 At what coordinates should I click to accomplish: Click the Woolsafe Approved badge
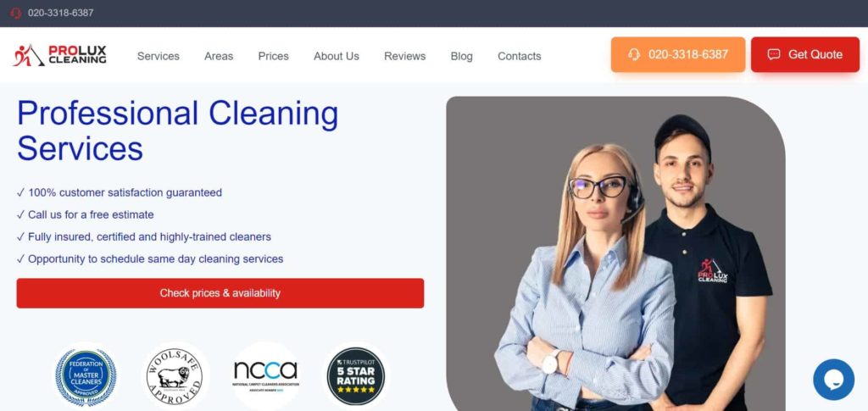click(175, 375)
